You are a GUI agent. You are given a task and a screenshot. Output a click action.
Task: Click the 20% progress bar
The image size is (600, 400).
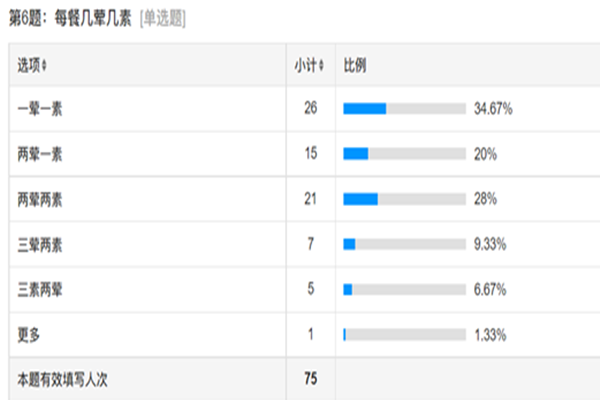click(x=404, y=154)
